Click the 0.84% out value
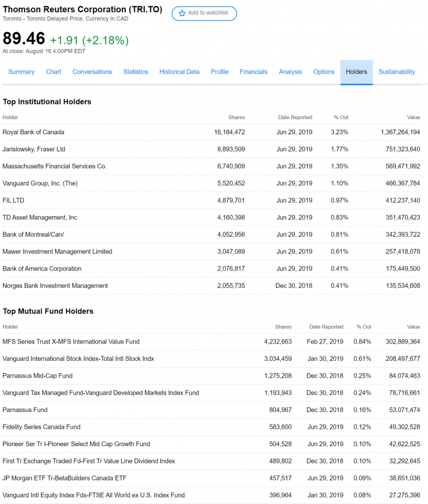Image resolution: width=428 pixels, height=504 pixels. tap(362, 341)
